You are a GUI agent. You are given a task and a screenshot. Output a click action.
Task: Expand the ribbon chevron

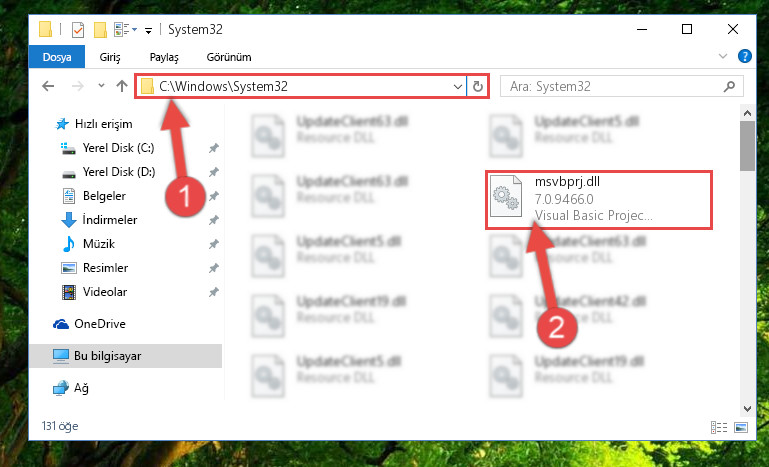722,56
